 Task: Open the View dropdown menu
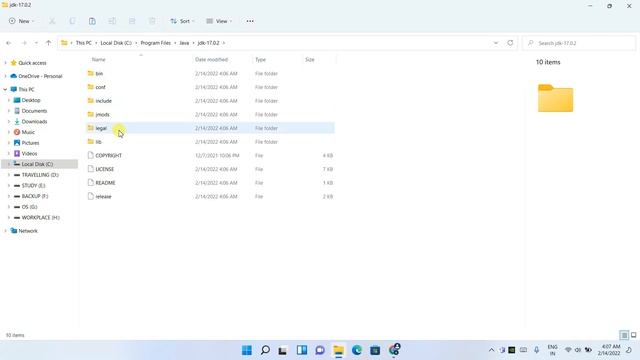pyautogui.click(x=219, y=21)
